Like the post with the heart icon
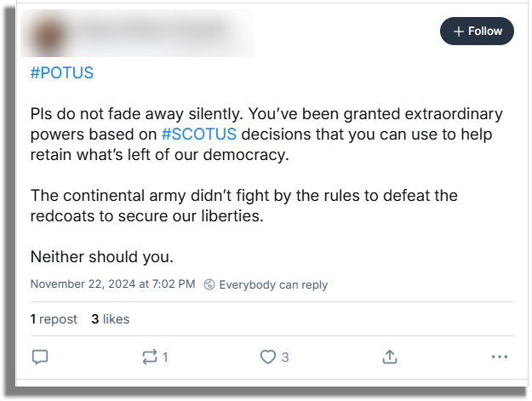The image size is (532, 401). [x=268, y=357]
